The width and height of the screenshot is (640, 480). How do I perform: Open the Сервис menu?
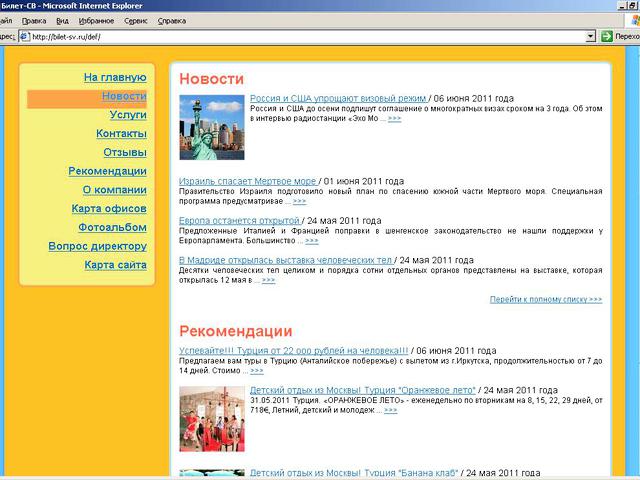click(139, 20)
